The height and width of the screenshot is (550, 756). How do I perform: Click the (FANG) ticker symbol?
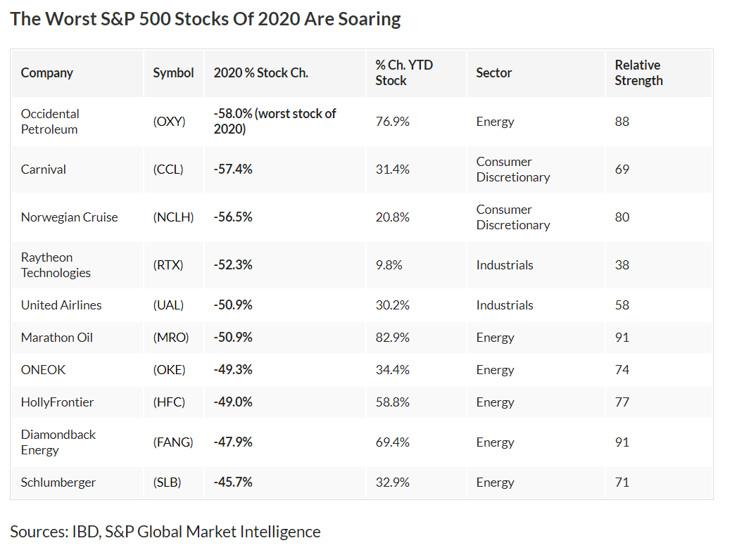point(173,442)
